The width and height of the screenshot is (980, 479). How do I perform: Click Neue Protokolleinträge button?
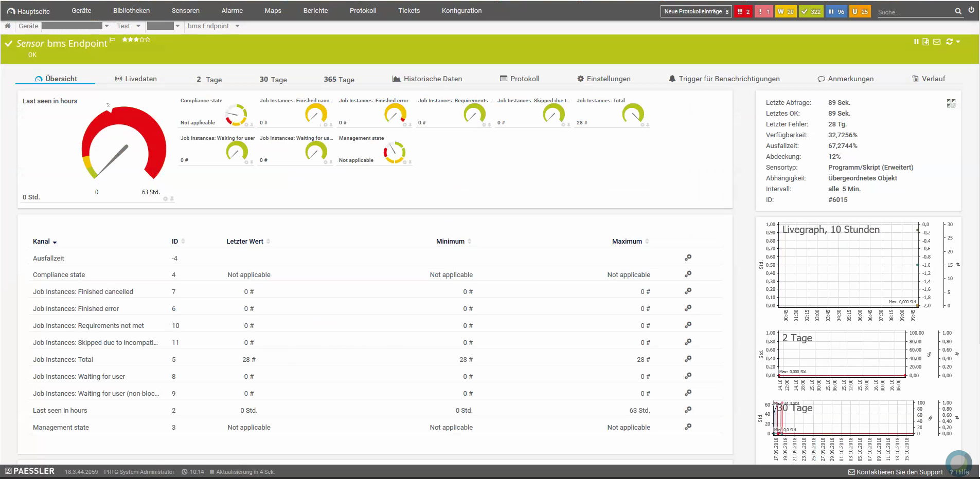tap(697, 11)
